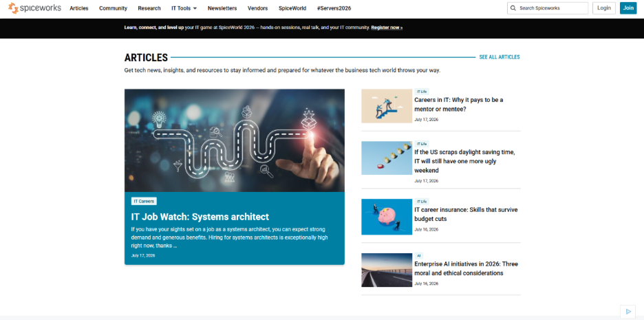This screenshot has height=320, width=644.
Task: Focus the Search Spiceworks input field
Action: pos(548,8)
